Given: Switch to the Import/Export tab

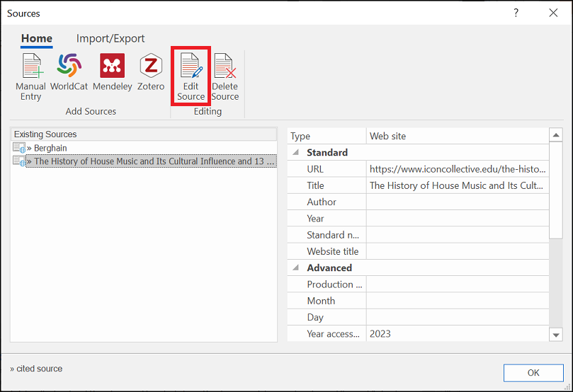Looking at the screenshot, I should coord(110,39).
